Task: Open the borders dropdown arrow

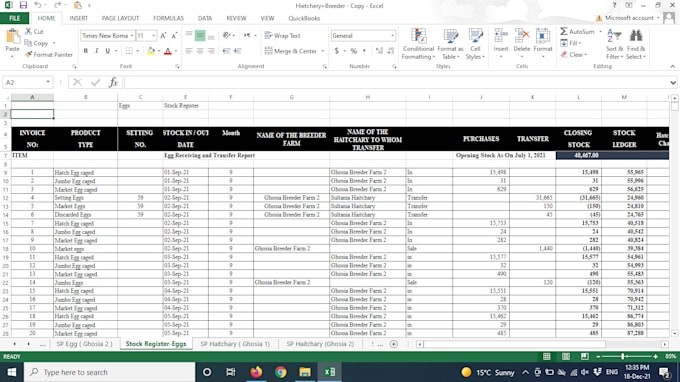Action: 137,51
